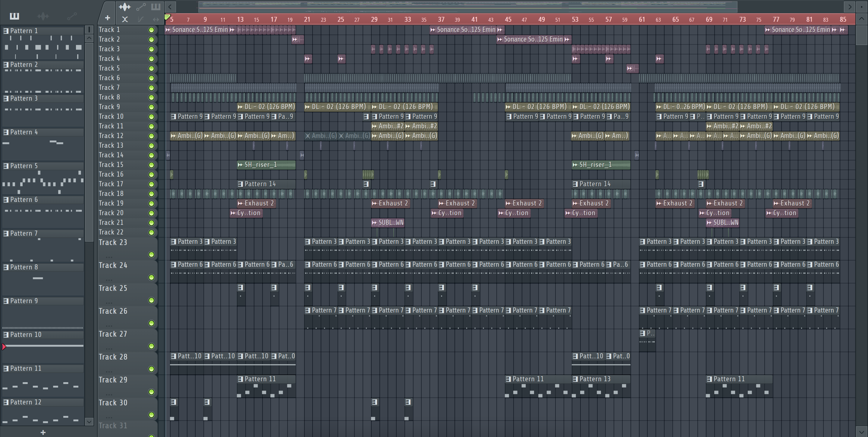This screenshot has width=868, height=437.
Task: Click the pattern picker add button at bottom
Action: pos(43,432)
